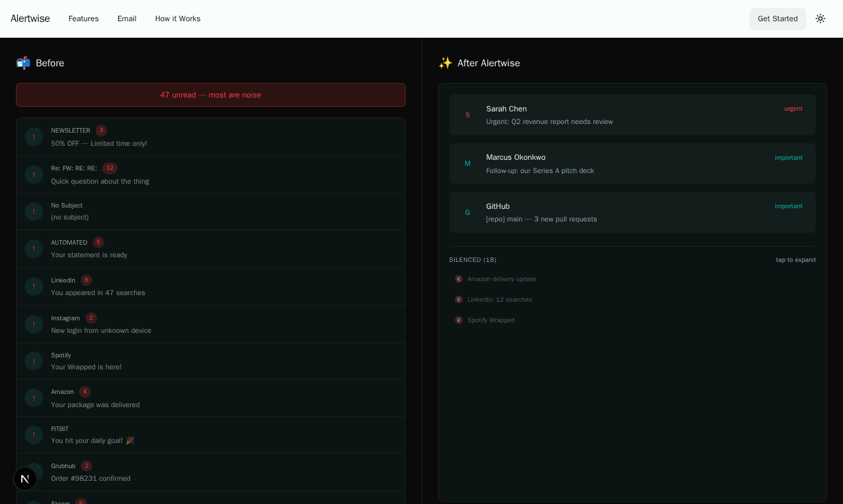Click the mailbox icon beside Before

[23, 63]
